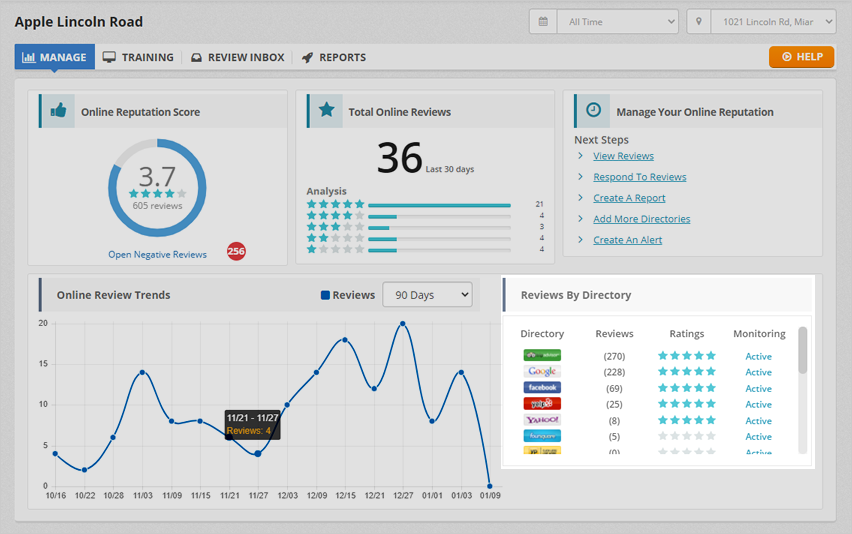Open the Review Inbox tab
Viewport: 852px width, 534px height.
click(x=238, y=57)
